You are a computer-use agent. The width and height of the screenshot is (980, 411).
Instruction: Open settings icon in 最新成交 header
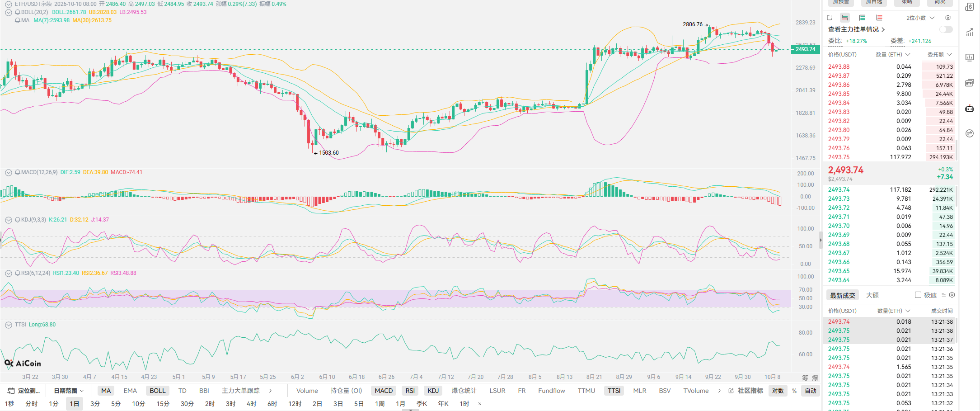952,295
